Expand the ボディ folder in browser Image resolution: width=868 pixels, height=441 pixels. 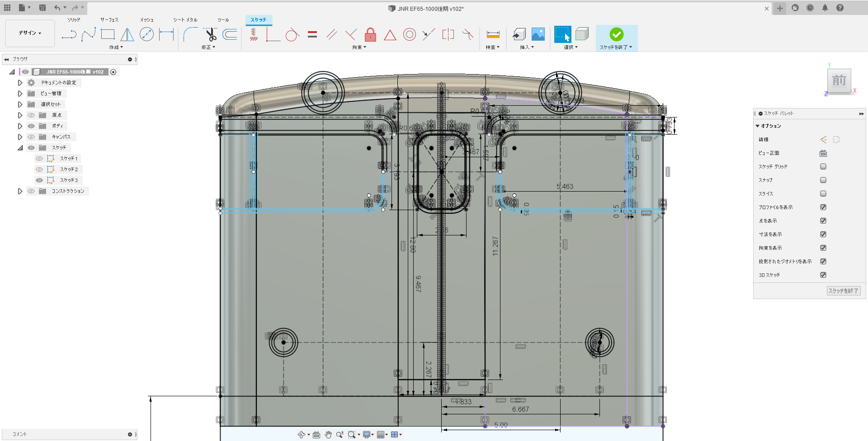pos(20,126)
